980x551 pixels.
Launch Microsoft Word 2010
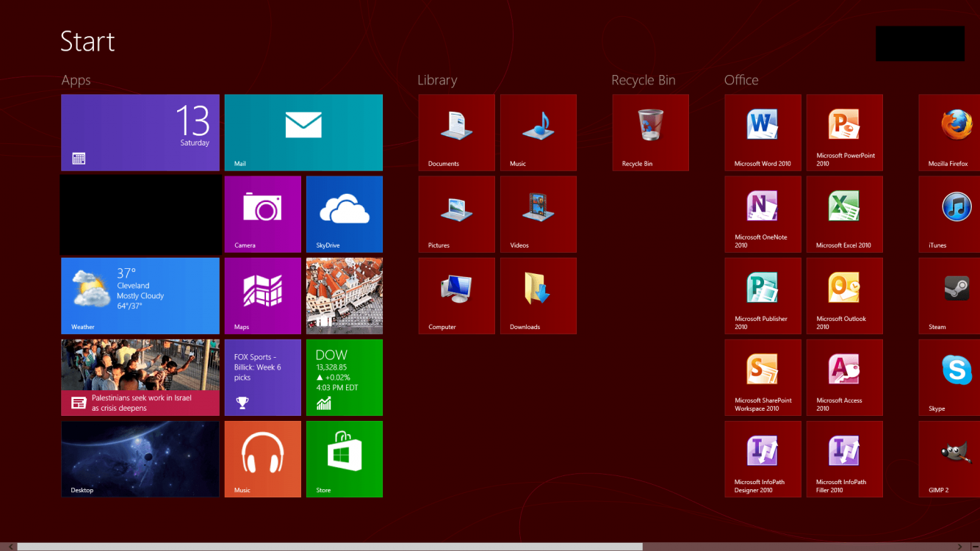click(763, 132)
